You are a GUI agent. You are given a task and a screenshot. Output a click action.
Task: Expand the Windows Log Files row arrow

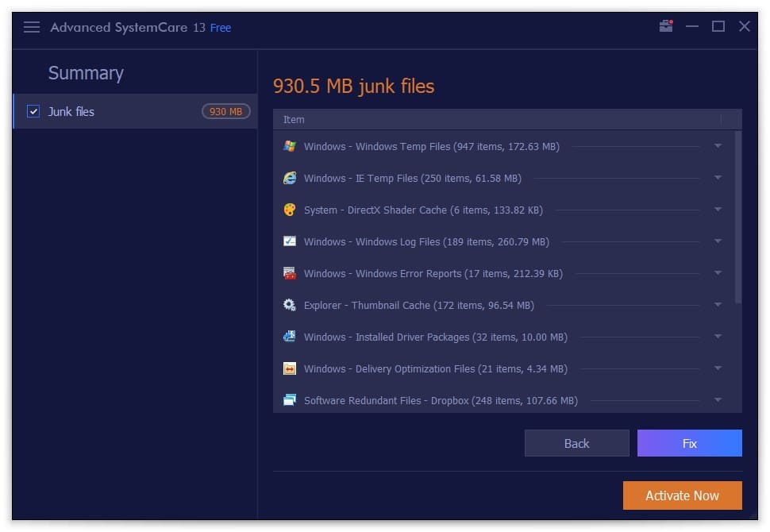point(718,241)
